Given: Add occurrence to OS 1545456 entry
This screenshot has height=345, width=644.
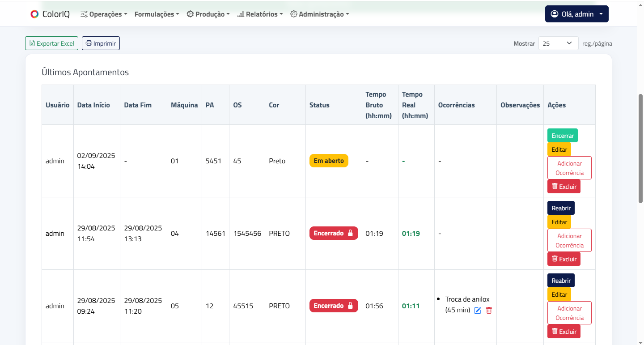Looking at the screenshot, I should (x=569, y=240).
